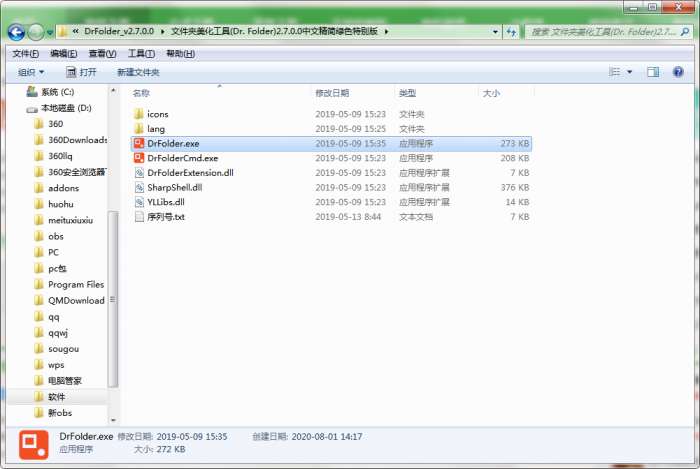
Task: Open the obs folder in the sidebar
Action: (49, 237)
